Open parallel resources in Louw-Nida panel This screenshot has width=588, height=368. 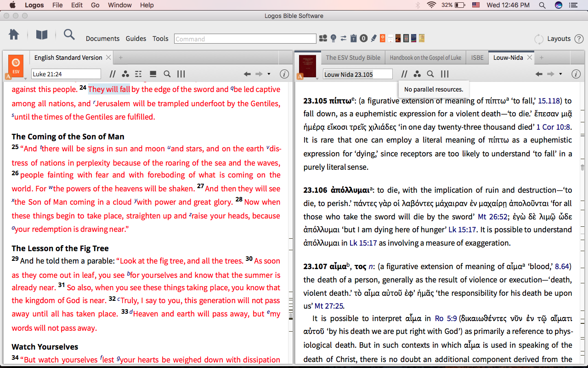click(404, 74)
